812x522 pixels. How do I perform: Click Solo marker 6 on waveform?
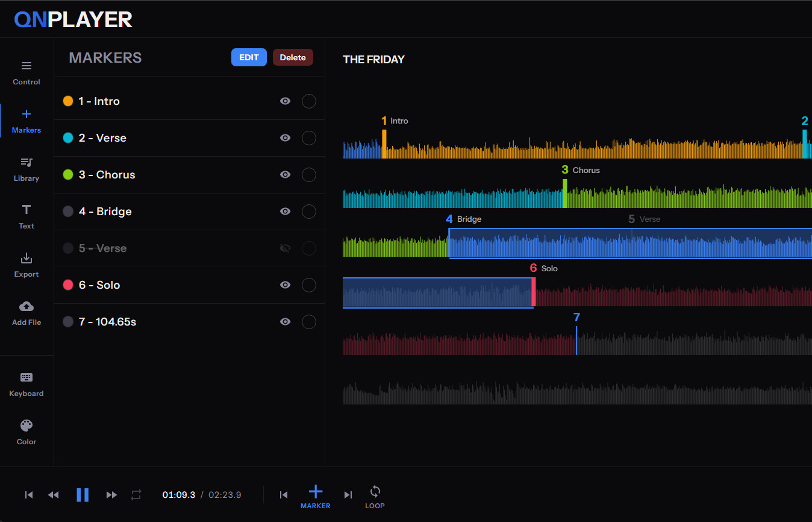pos(534,285)
